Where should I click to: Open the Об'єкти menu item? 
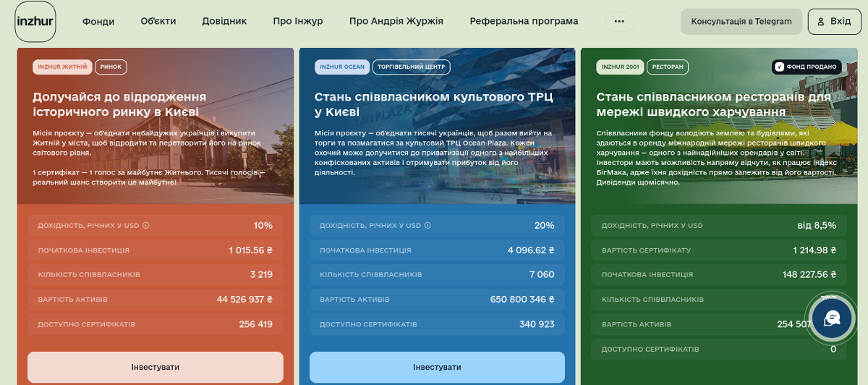pyautogui.click(x=158, y=21)
